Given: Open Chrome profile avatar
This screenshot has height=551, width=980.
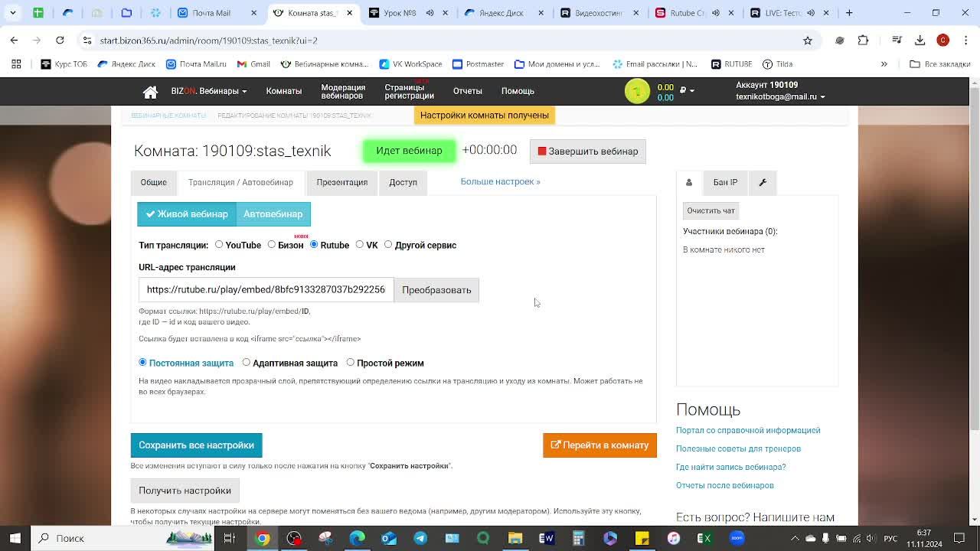Looking at the screenshot, I should click(943, 40).
